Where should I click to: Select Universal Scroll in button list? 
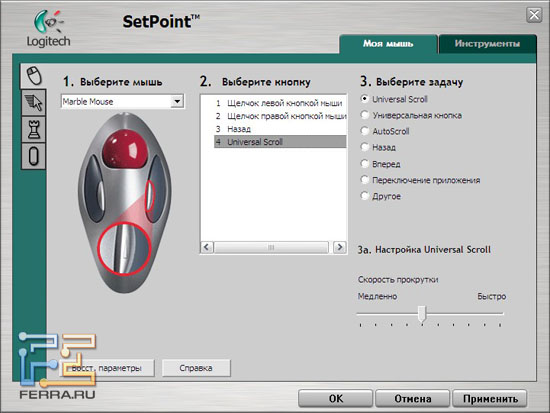pos(280,142)
